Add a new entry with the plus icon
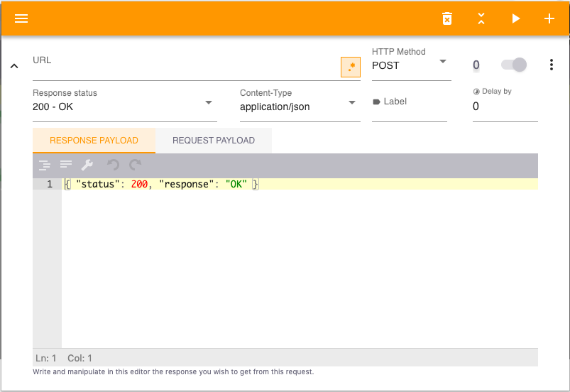Screen dimensions: 570x392 (549, 18)
